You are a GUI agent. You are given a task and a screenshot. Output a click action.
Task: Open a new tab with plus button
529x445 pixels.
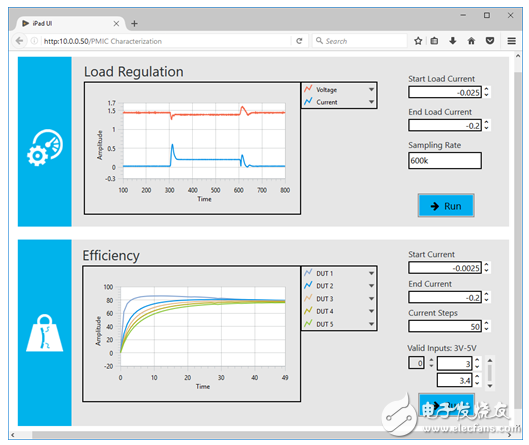click(134, 23)
